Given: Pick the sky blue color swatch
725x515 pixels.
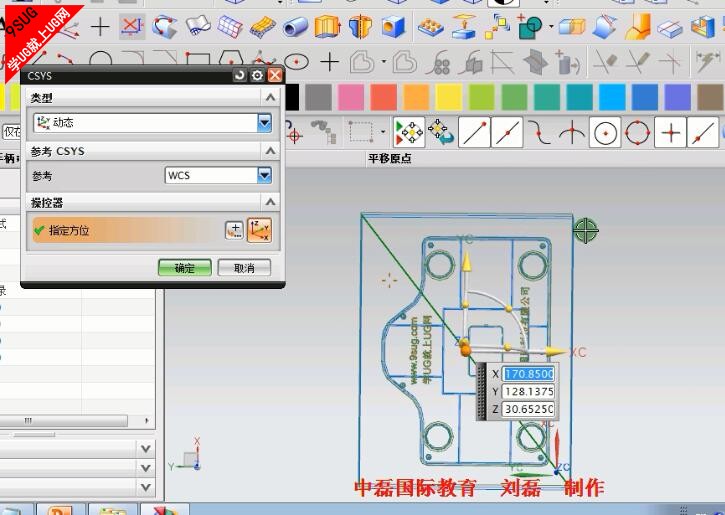Looking at the screenshot, I should (x=612, y=98).
